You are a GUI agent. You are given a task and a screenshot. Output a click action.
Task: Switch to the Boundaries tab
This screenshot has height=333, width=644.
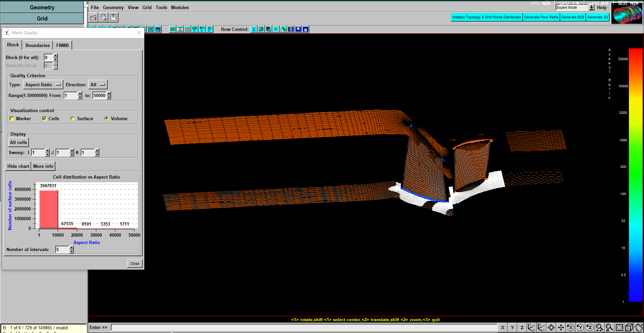tap(38, 45)
